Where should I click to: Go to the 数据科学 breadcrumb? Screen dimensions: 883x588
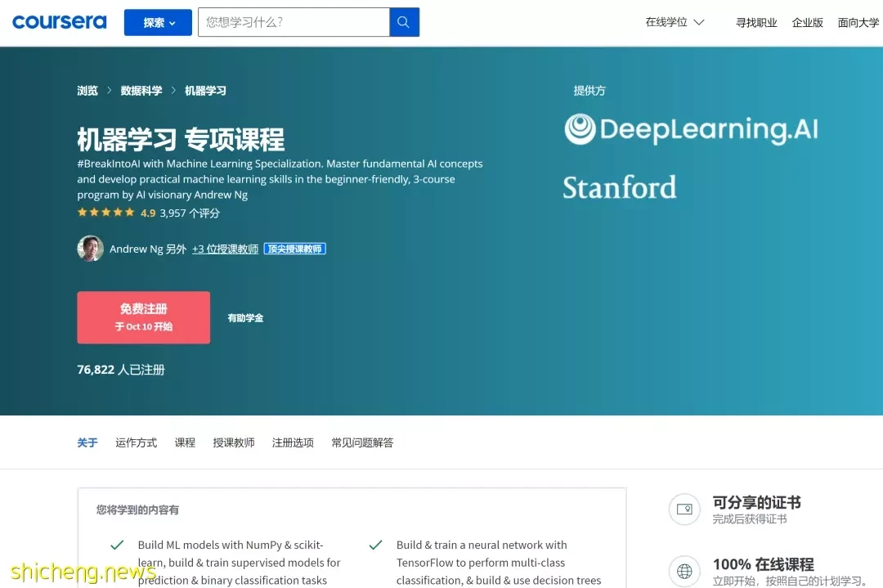click(141, 91)
